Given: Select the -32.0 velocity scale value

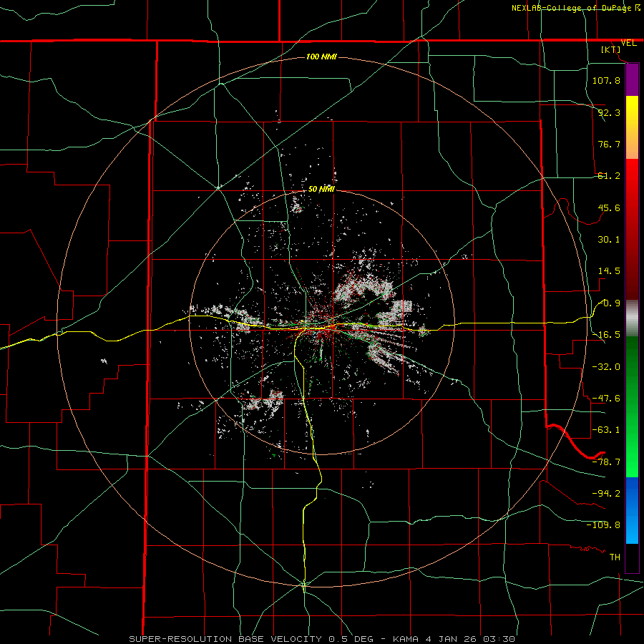Looking at the screenshot, I should click(606, 367).
